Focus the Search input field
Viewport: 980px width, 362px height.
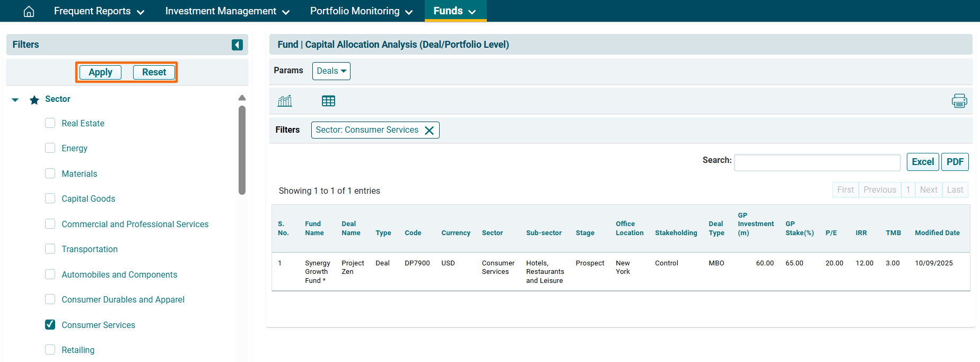tap(817, 162)
